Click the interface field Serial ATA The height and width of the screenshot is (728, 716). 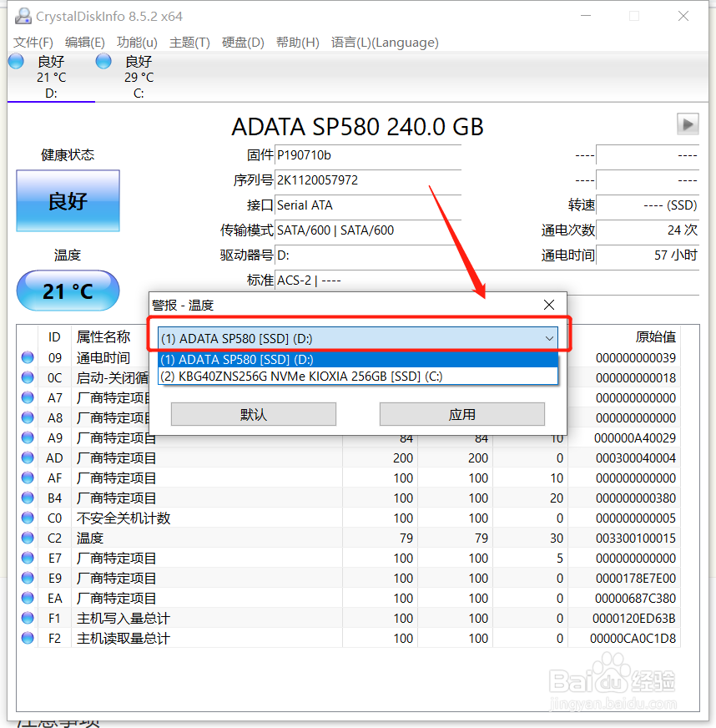368,205
